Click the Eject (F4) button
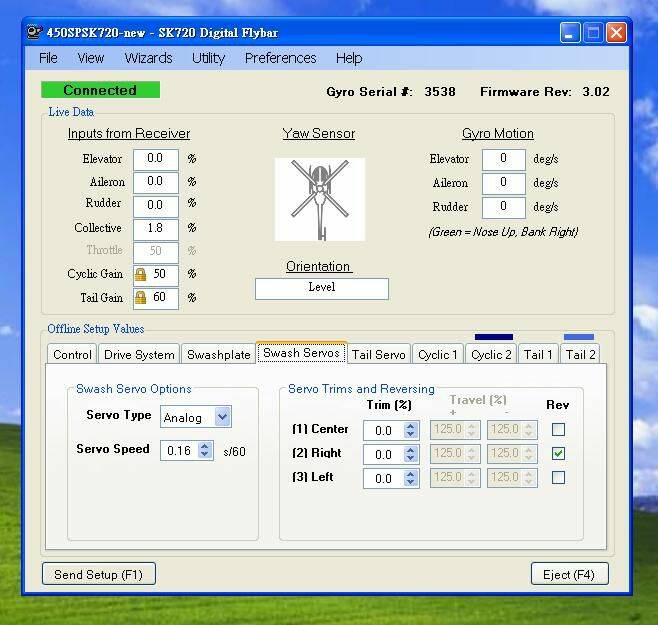 [569, 574]
